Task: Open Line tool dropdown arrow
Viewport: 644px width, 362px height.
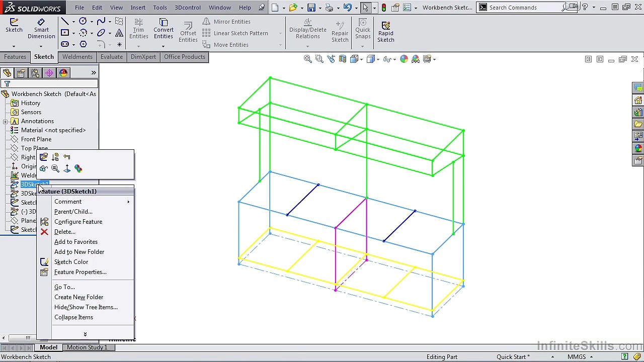Action: (x=73, y=22)
